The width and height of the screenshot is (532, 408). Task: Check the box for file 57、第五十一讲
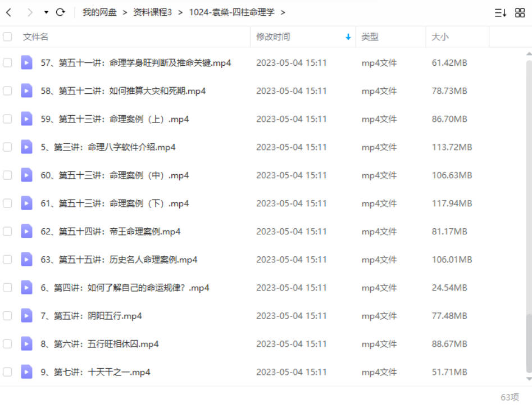(7, 63)
